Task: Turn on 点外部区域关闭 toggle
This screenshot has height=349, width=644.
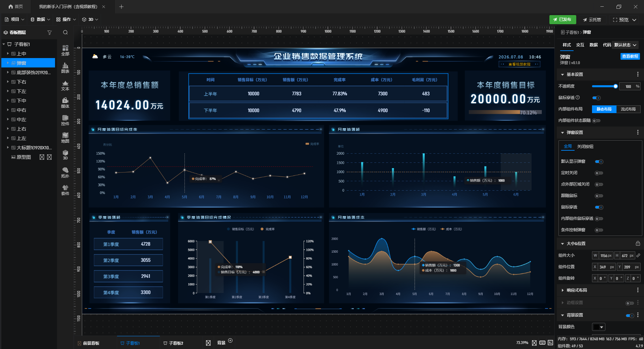Action: (x=599, y=185)
